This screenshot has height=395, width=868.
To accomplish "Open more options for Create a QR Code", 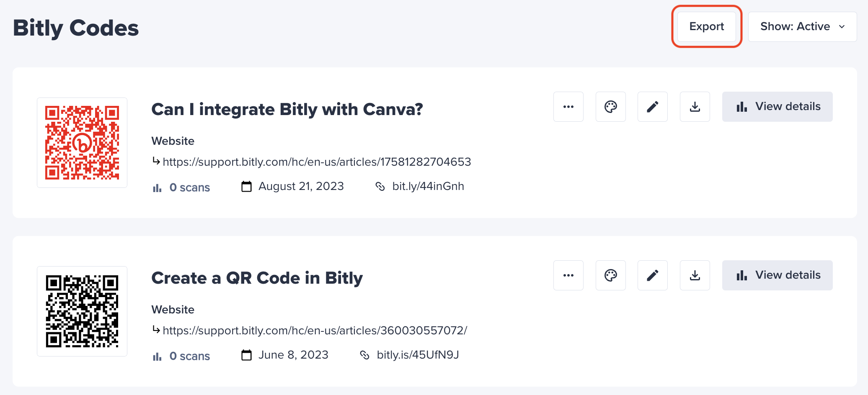I will tap(568, 275).
